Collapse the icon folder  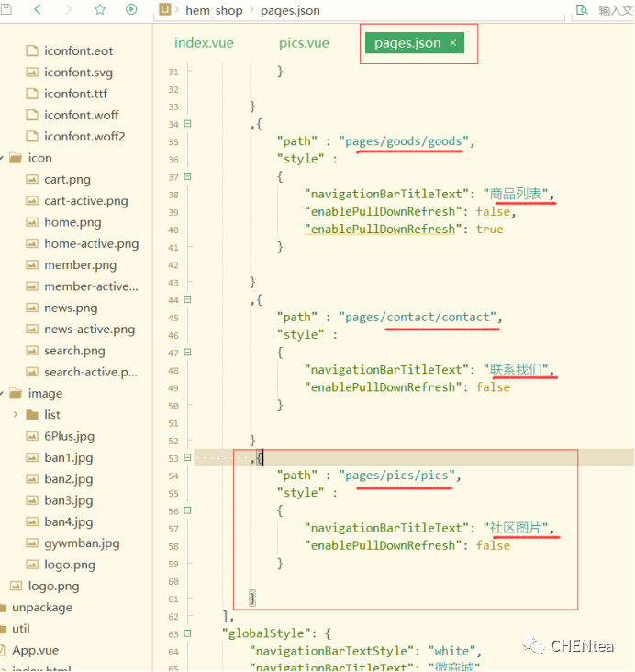4,158
